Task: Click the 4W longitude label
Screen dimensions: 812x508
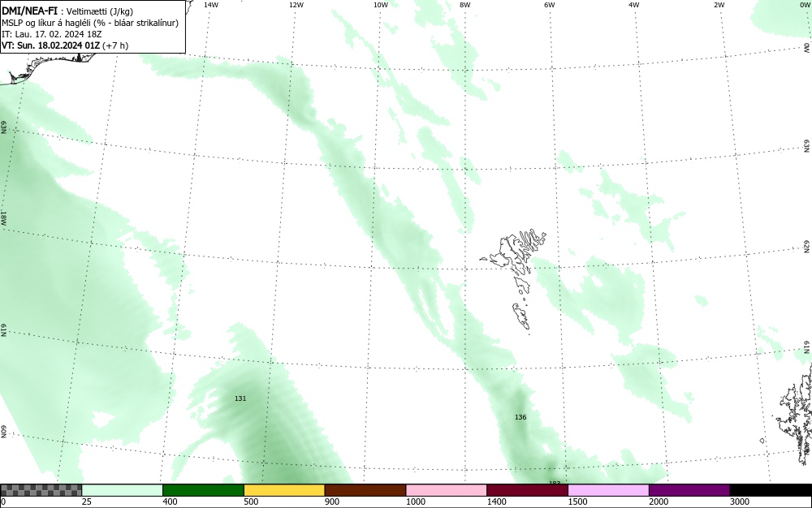Action: click(x=634, y=5)
